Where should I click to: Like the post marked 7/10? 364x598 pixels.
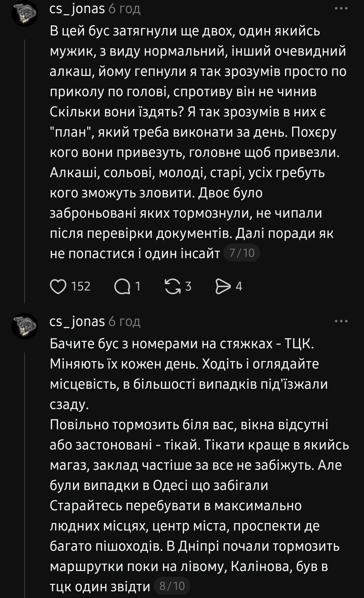point(58,287)
